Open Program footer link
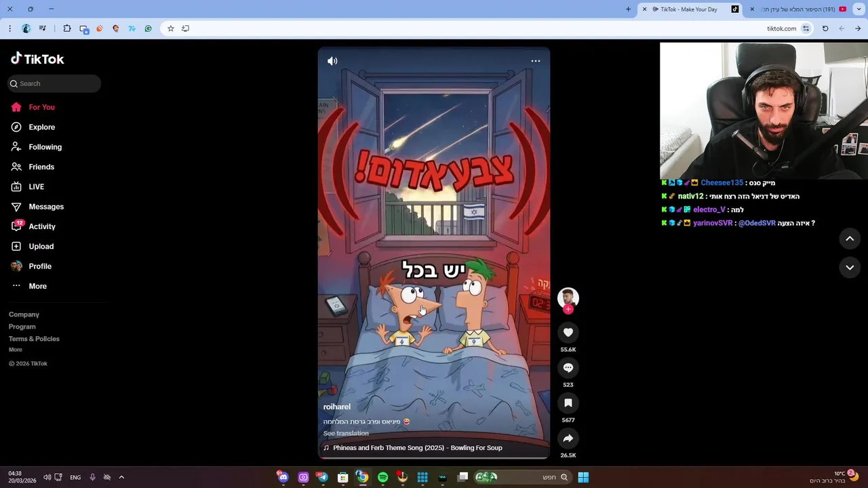The image size is (868, 488). (x=22, y=327)
